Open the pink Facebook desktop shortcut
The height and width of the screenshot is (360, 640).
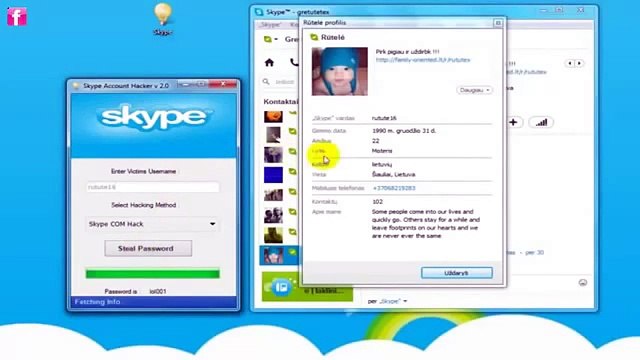[x=17, y=17]
